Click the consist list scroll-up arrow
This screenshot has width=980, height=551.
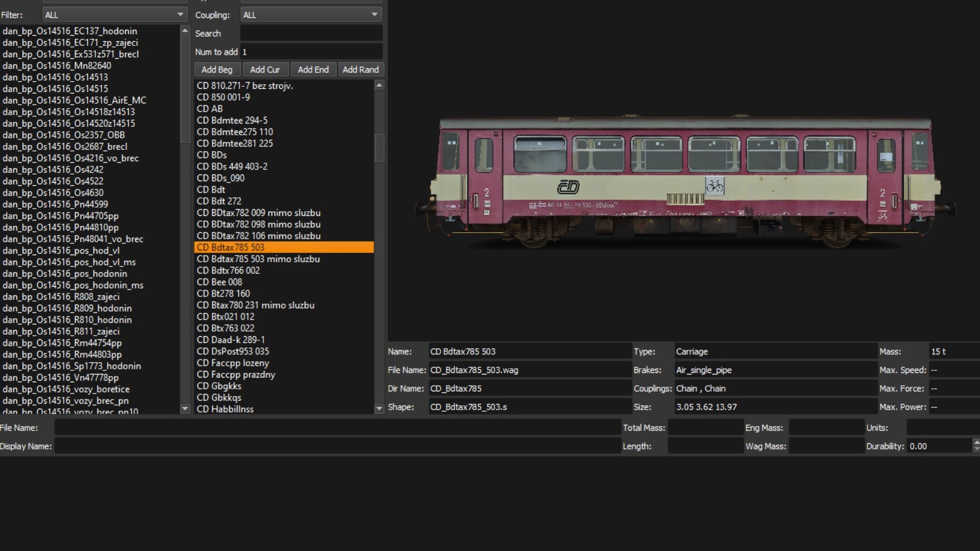(x=185, y=31)
